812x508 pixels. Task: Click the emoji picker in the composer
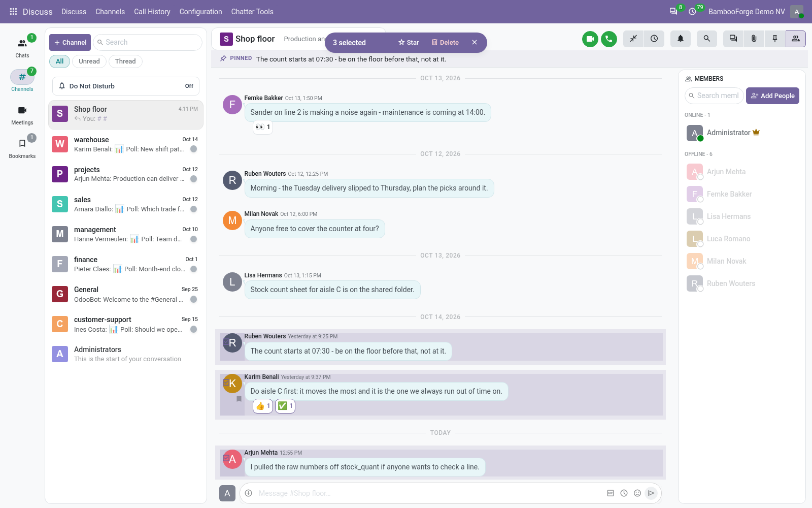637,493
